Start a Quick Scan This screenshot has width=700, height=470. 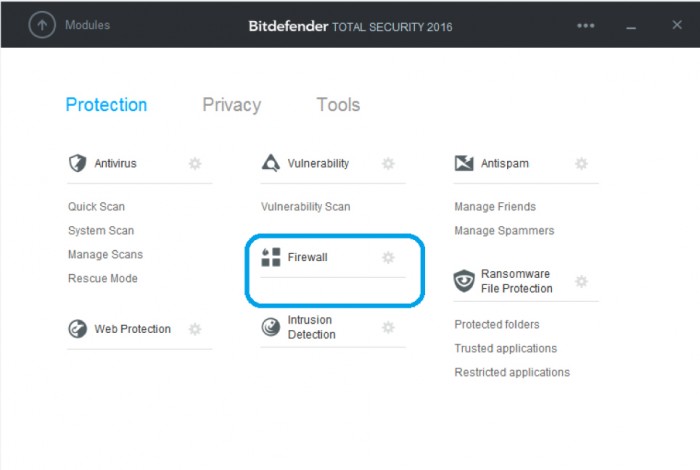pyautogui.click(x=96, y=207)
